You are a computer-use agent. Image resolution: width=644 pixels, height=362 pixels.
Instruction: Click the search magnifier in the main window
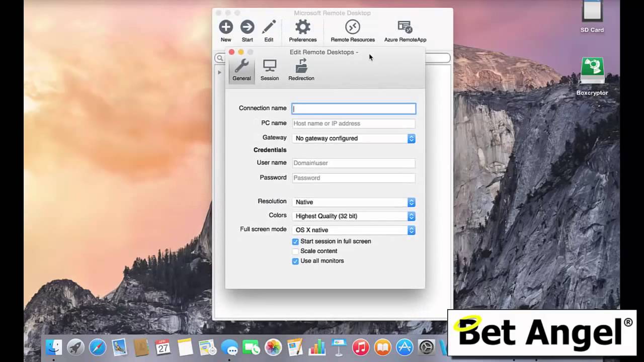point(220,58)
